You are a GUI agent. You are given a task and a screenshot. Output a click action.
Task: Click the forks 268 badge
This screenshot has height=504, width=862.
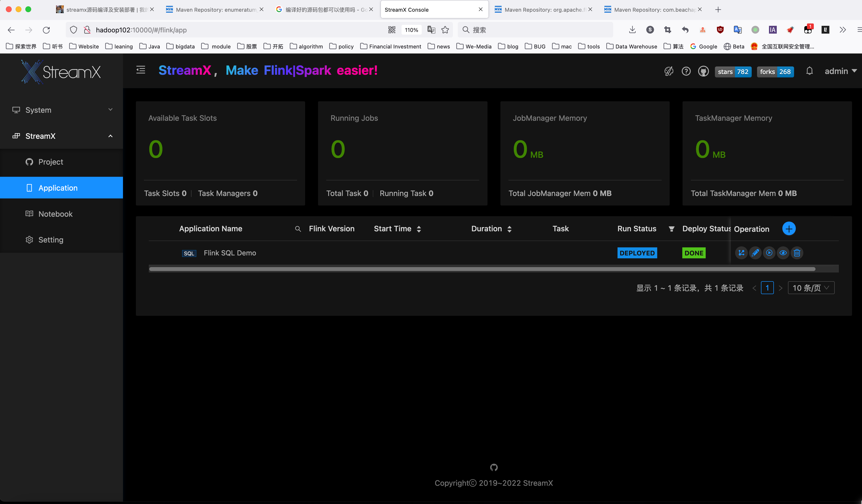pyautogui.click(x=775, y=72)
